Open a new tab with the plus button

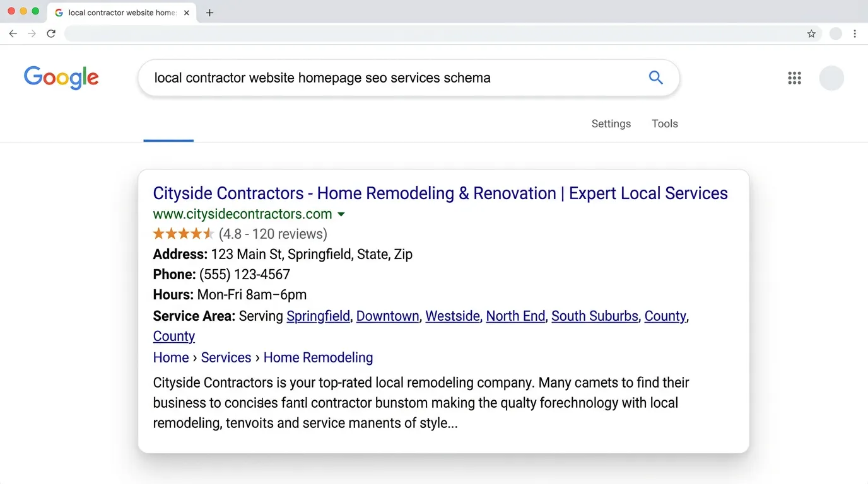[209, 13]
